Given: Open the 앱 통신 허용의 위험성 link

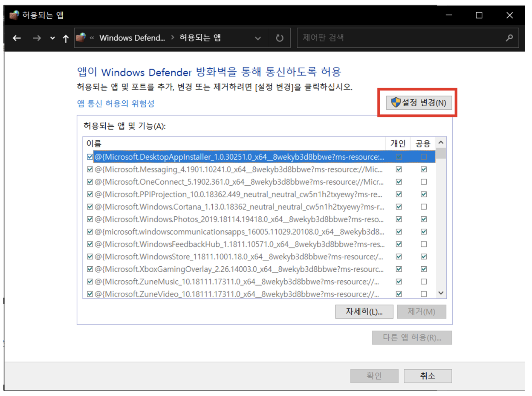Looking at the screenshot, I should coord(116,103).
